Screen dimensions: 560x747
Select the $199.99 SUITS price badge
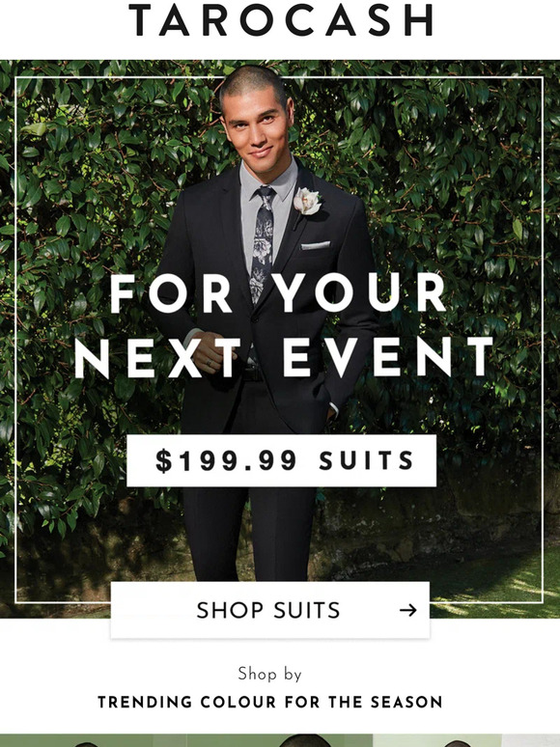click(x=281, y=460)
